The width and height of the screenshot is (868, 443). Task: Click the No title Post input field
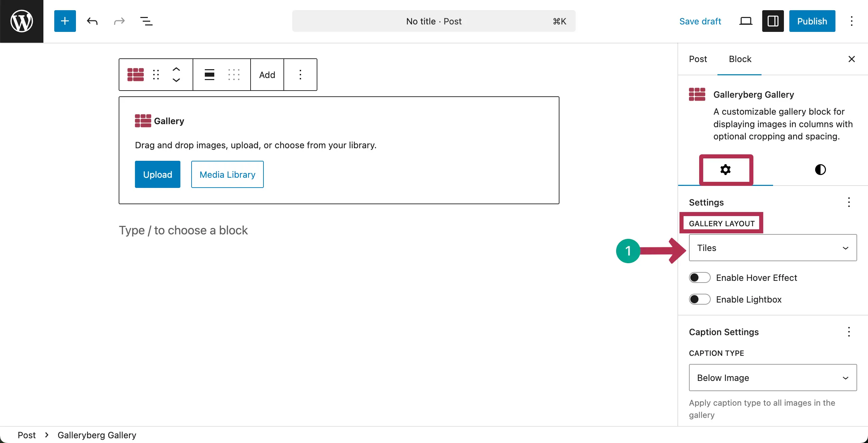[434, 21]
